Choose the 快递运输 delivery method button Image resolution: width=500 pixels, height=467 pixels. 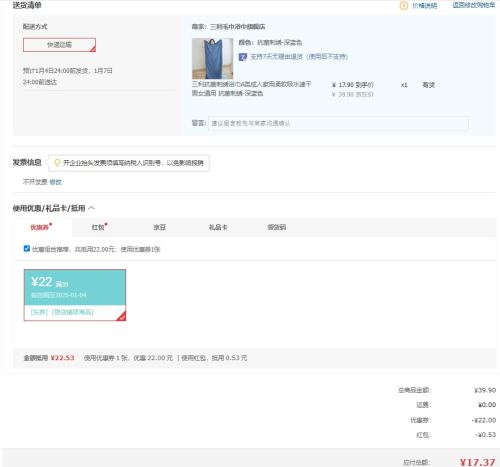pyautogui.click(x=59, y=45)
